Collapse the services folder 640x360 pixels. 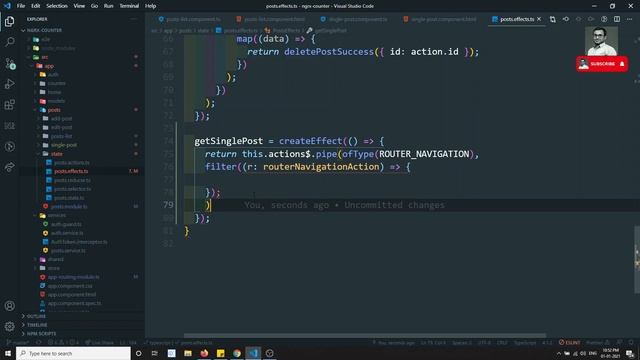tap(56, 215)
